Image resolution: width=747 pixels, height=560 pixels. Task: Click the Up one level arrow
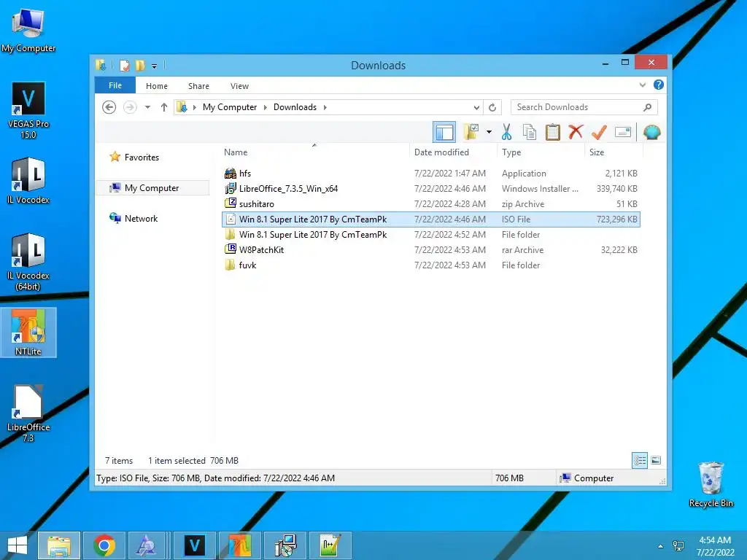point(164,107)
